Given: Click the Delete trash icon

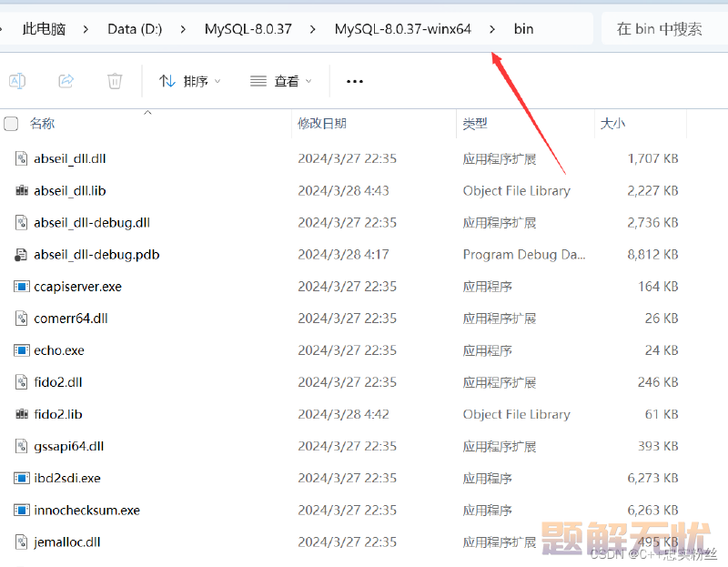Looking at the screenshot, I should pyautogui.click(x=115, y=81).
